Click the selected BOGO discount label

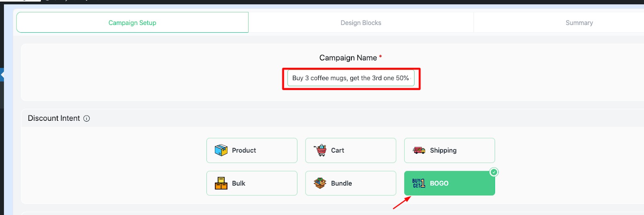pos(439,183)
